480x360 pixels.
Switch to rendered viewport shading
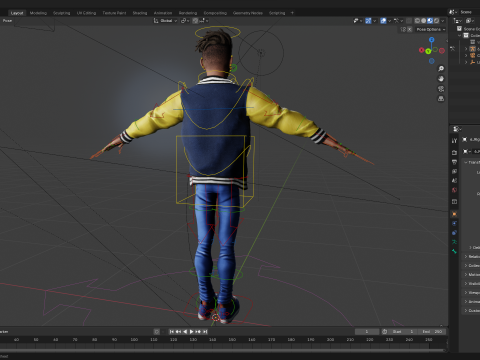(436, 21)
